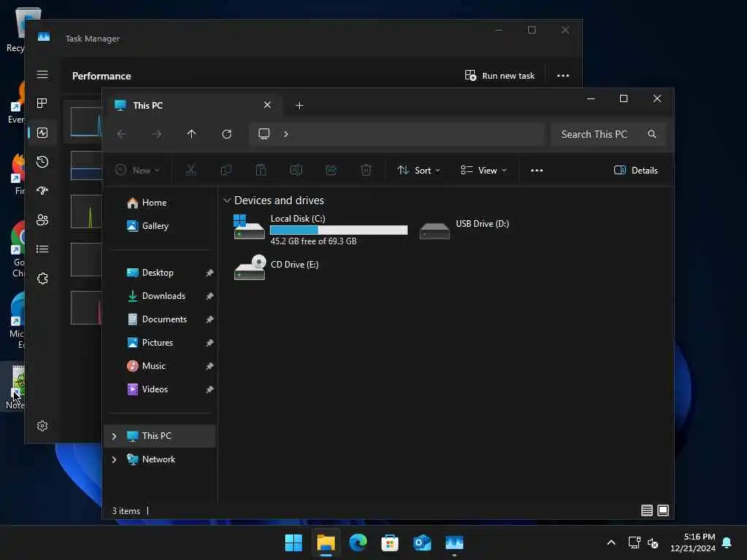The image size is (747, 560).
Task: Open the Sort dropdown menu
Action: [x=419, y=170]
